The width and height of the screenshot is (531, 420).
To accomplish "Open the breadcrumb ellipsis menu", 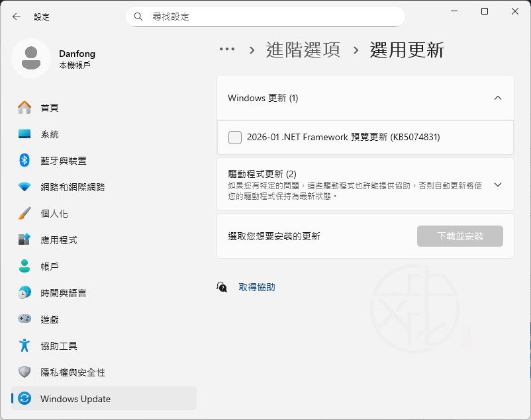I will (x=227, y=49).
